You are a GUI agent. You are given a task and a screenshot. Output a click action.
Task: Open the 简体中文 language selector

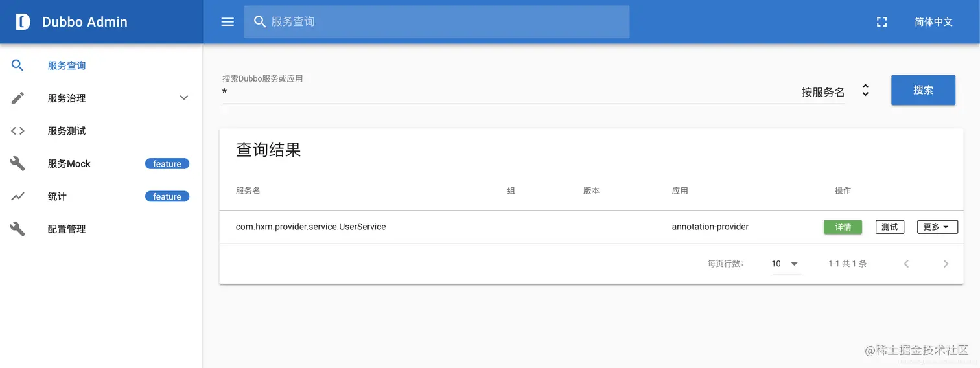(x=933, y=22)
